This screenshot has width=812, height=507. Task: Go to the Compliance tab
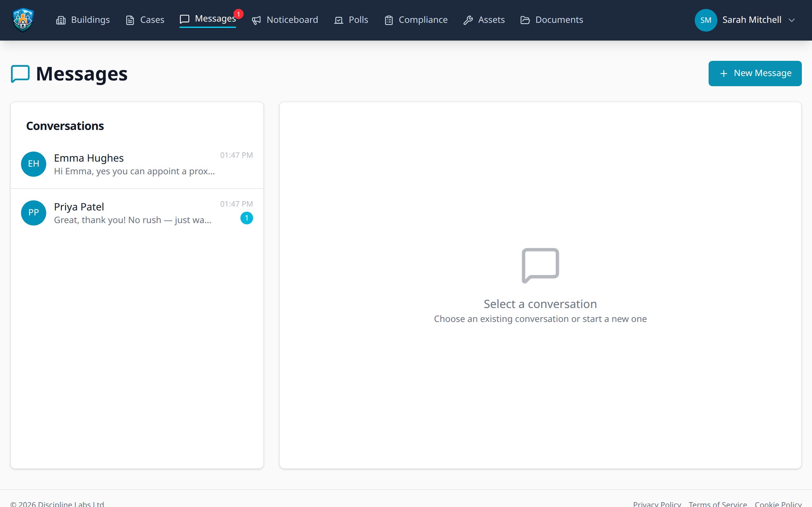point(423,20)
